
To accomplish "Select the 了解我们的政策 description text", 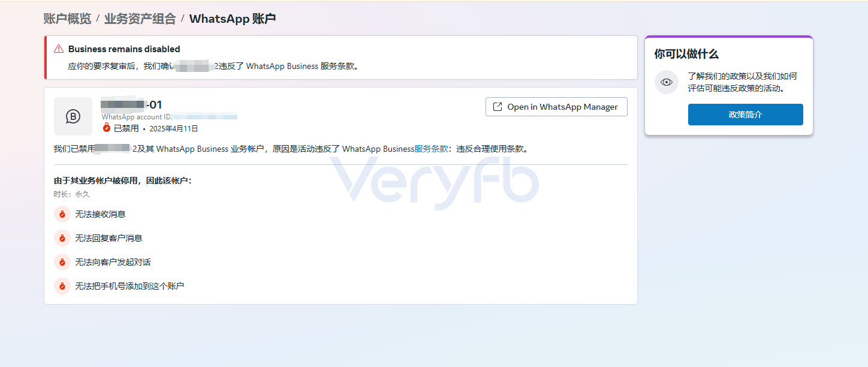I will pos(743,82).
